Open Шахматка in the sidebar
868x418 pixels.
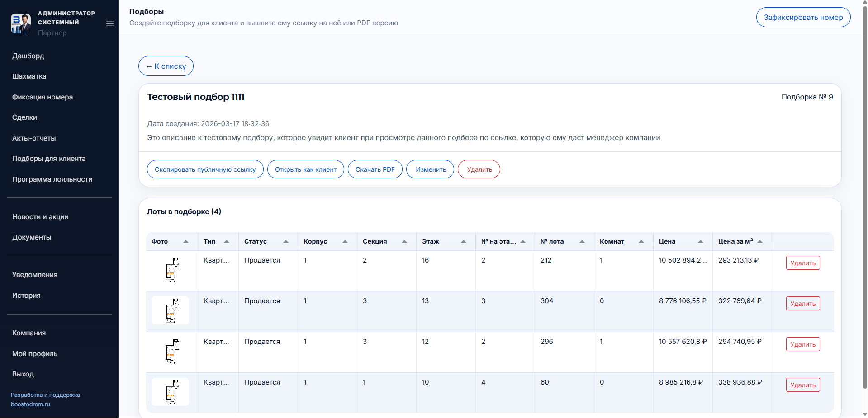point(29,76)
